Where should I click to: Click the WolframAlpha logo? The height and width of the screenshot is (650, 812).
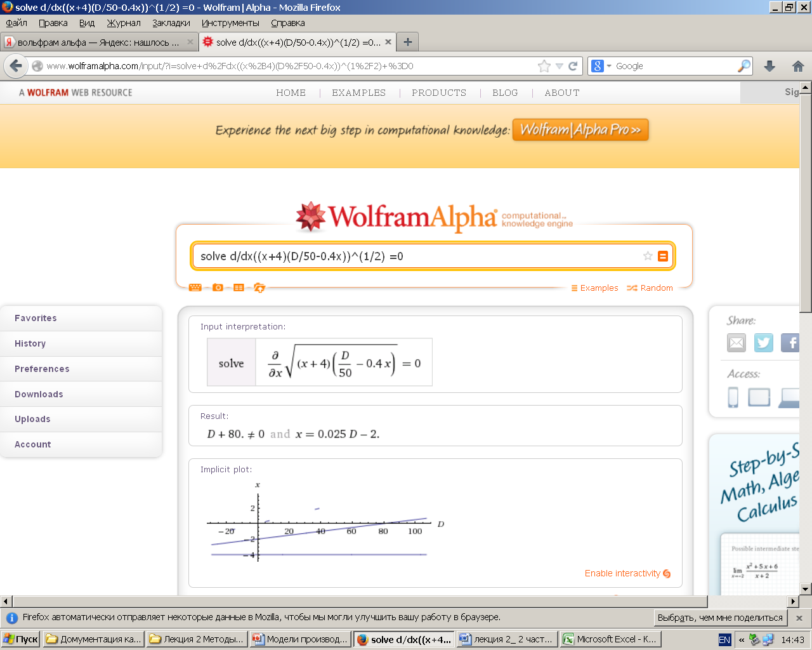pyautogui.click(x=434, y=216)
